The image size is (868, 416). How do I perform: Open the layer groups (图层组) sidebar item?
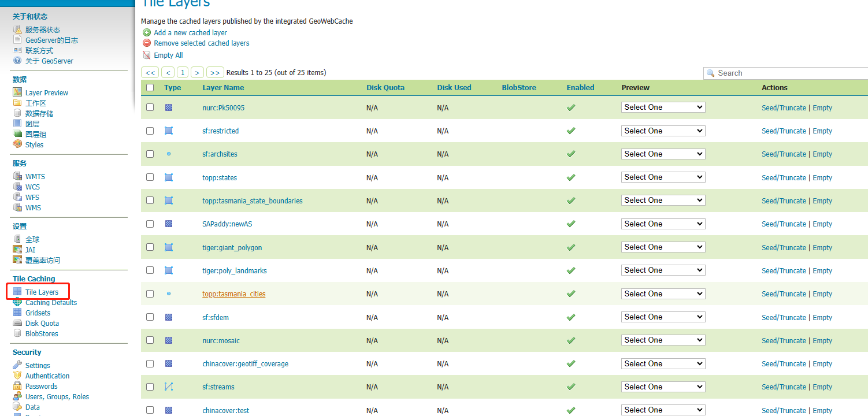[36, 134]
